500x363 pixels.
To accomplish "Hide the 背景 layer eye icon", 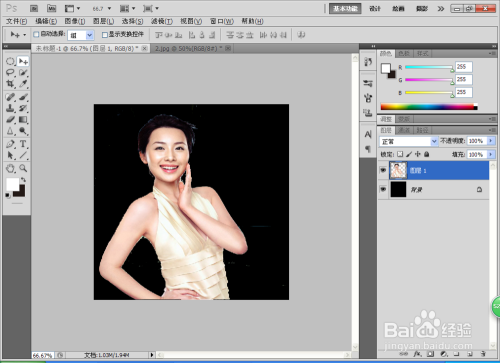I will pyautogui.click(x=383, y=189).
